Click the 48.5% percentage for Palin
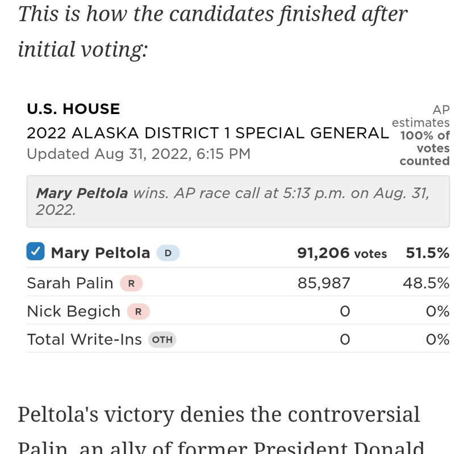 (x=426, y=283)
